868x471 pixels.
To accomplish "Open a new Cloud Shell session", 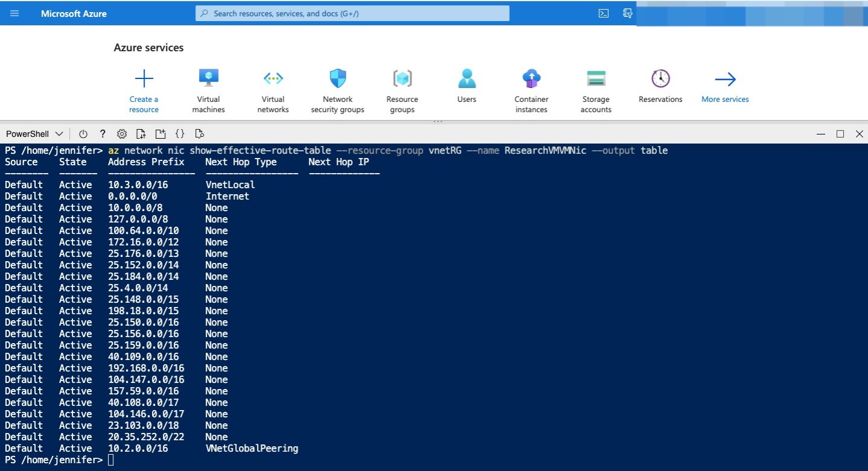I will [x=160, y=134].
